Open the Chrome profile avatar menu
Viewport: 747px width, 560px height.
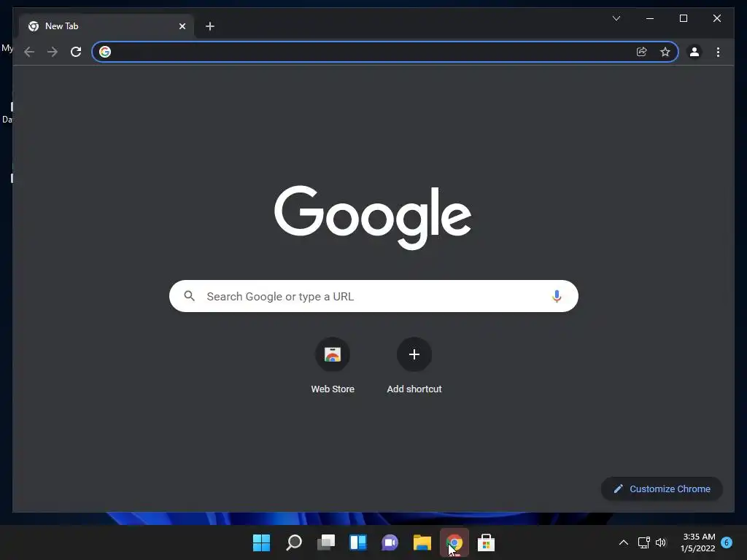coord(694,52)
